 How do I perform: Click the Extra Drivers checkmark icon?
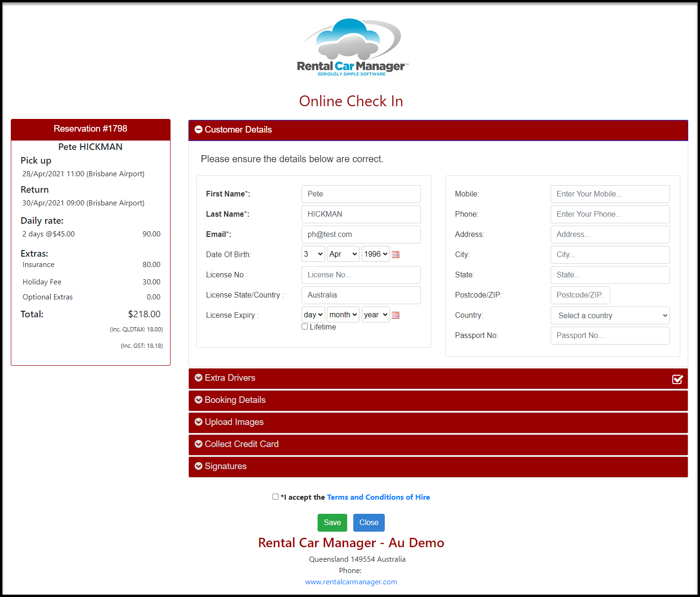pyautogui.click(x=677, y=379)
